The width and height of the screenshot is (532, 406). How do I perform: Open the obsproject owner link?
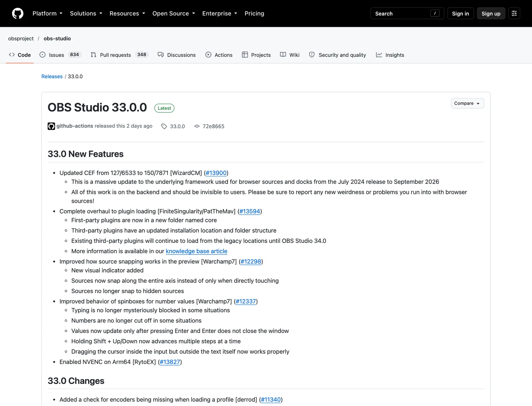pyautogui.click(x=21, y=39)
